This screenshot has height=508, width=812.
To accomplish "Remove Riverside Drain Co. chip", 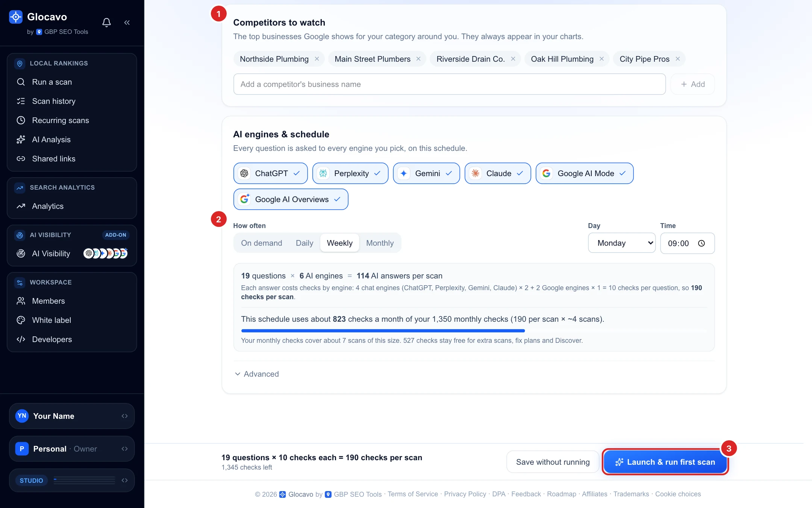I will (513, 59).
